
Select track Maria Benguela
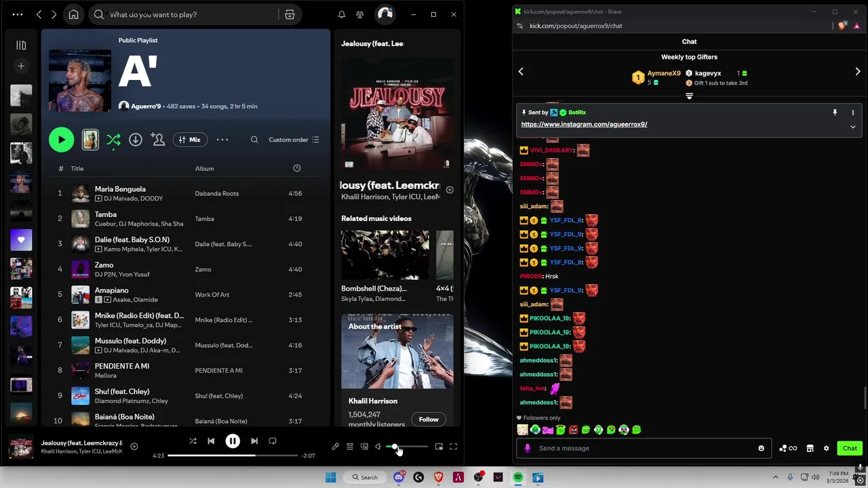pos(185,194)
